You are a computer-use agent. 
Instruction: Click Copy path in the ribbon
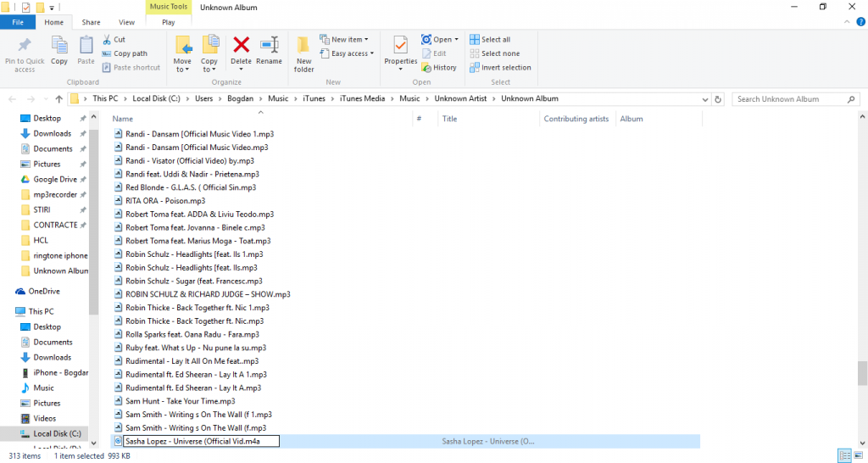[125, 53]
